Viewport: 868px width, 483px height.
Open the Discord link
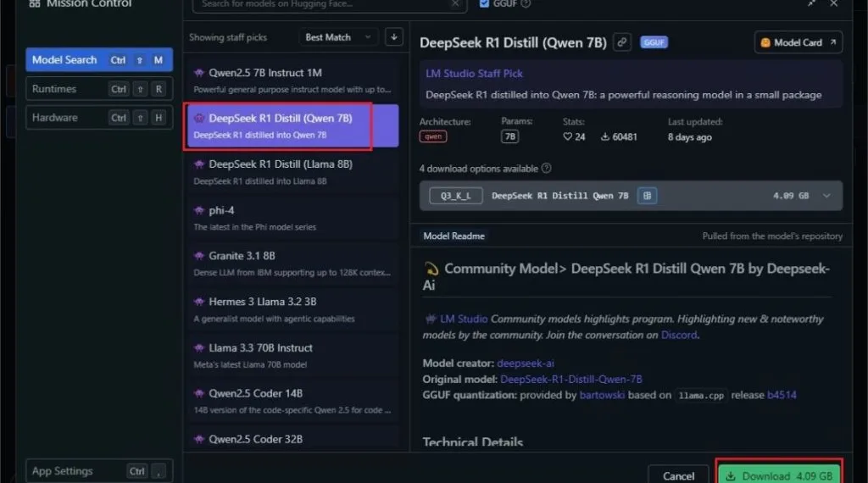(x=679, y=335)
